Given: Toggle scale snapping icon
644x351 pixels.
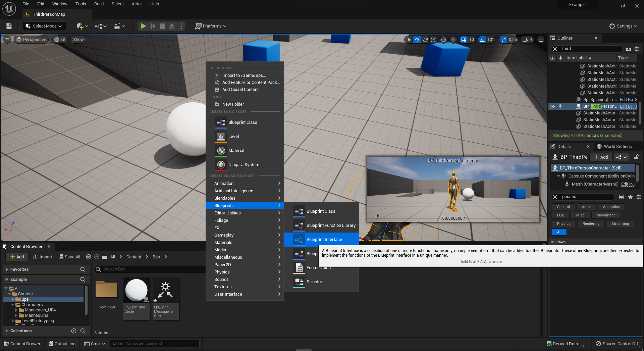Looking at the screenshot, I should coord(503,40).
